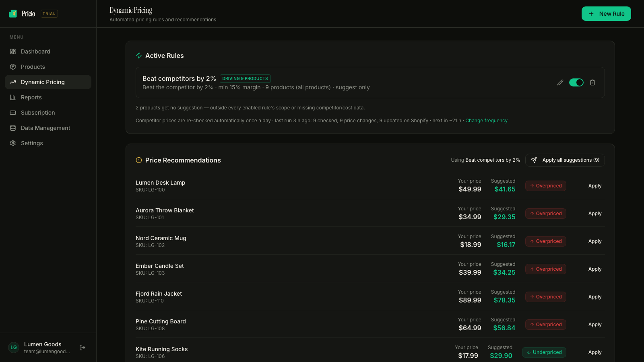Click the Lumen Desk Lamp product name
Image resolution: width=644 pixels, height=362 pixels.
pyautogui.click(x=161, y=183)
